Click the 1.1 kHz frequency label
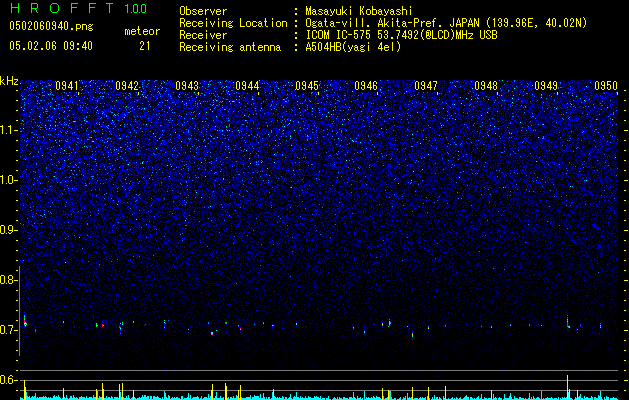Viewport: 629px width, 400px height. 8,130
